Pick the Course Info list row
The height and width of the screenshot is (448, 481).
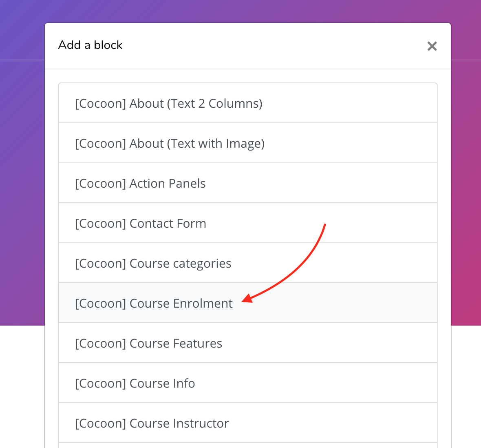(248, 383)
